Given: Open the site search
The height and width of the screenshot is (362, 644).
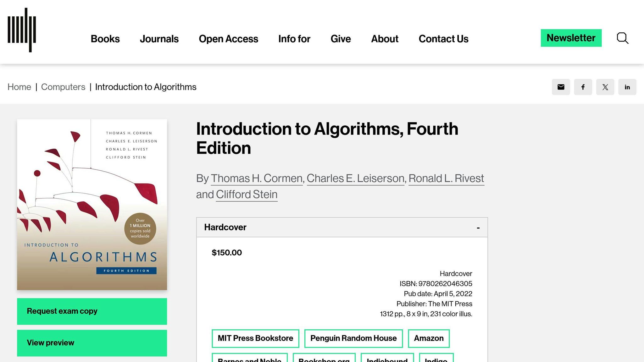Looking at the screenshot, I should [622, 38].
